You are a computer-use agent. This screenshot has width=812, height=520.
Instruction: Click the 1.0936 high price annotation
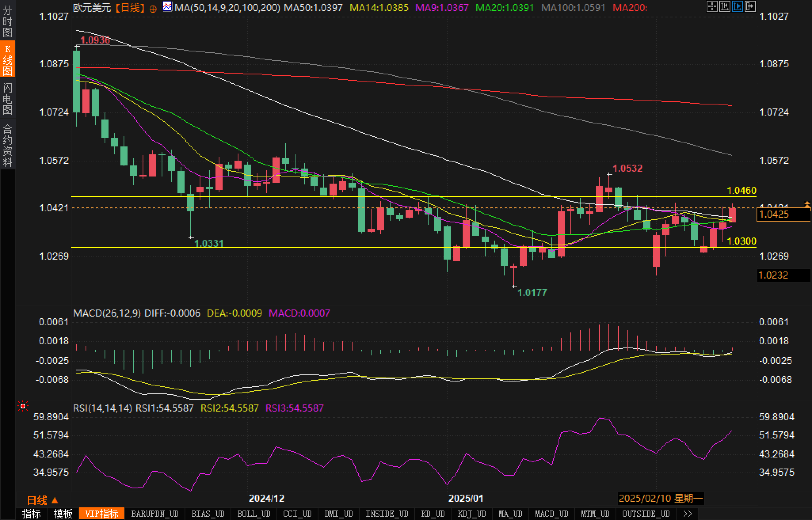95,40
